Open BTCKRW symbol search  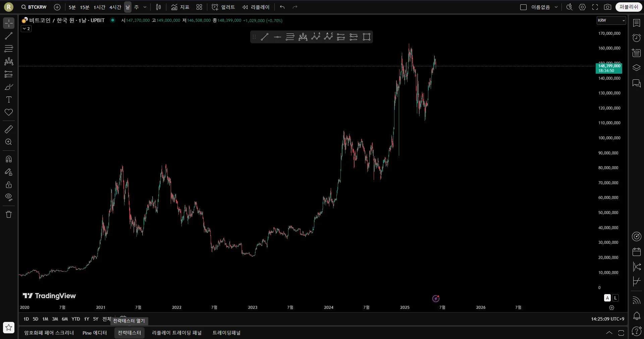34,7
